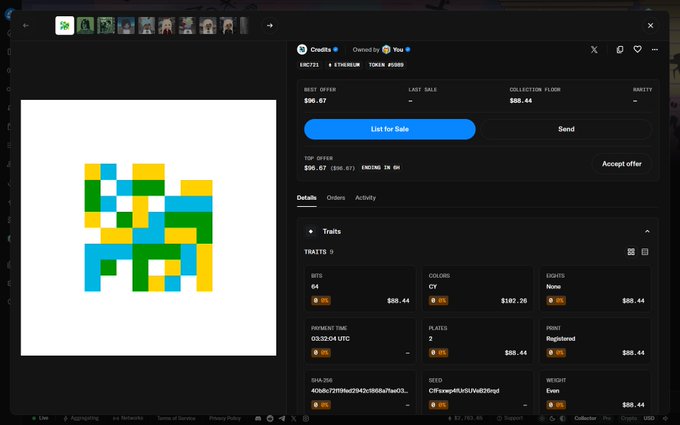This screenshot has width=680, height=425.
Task: Select USD currency display in footer
Action: click(649, 418)
